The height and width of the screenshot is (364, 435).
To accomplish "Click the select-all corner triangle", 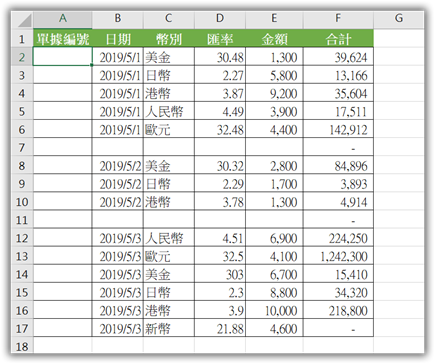I will pyautogui.click(x=24, y=20).
